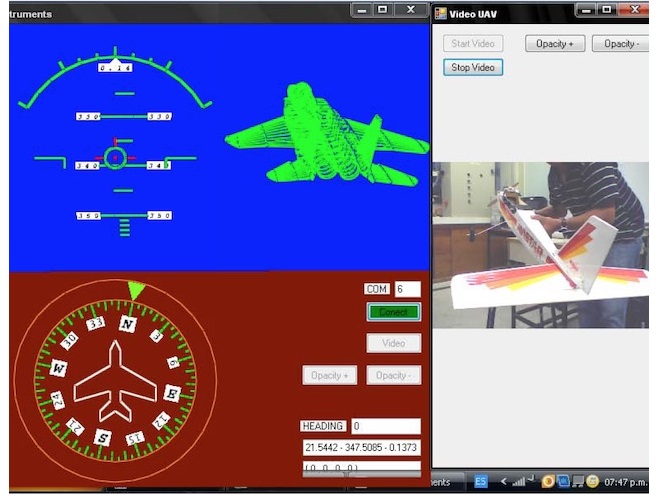This screenshot has width=660, height=495.
Task: Click the green Conect button
Action: click(393, 312)
